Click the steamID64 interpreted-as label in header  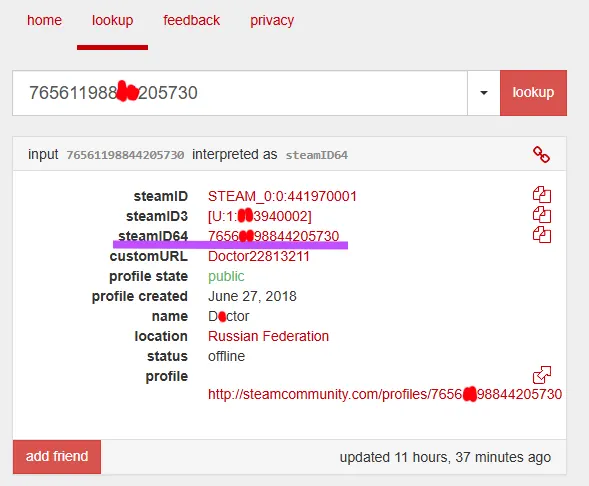pyautogui.click(x=316, y=155)
